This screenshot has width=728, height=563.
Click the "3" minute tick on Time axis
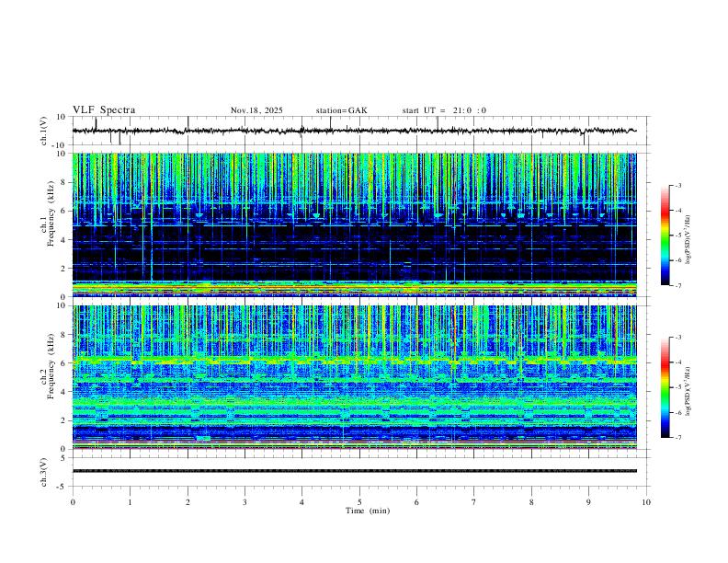click(245, 502)
